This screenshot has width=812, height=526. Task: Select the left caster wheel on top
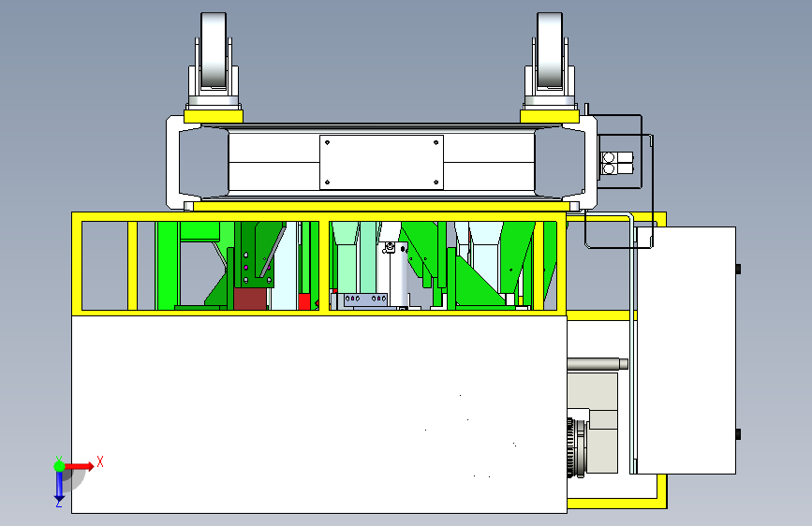pos(214,50)
